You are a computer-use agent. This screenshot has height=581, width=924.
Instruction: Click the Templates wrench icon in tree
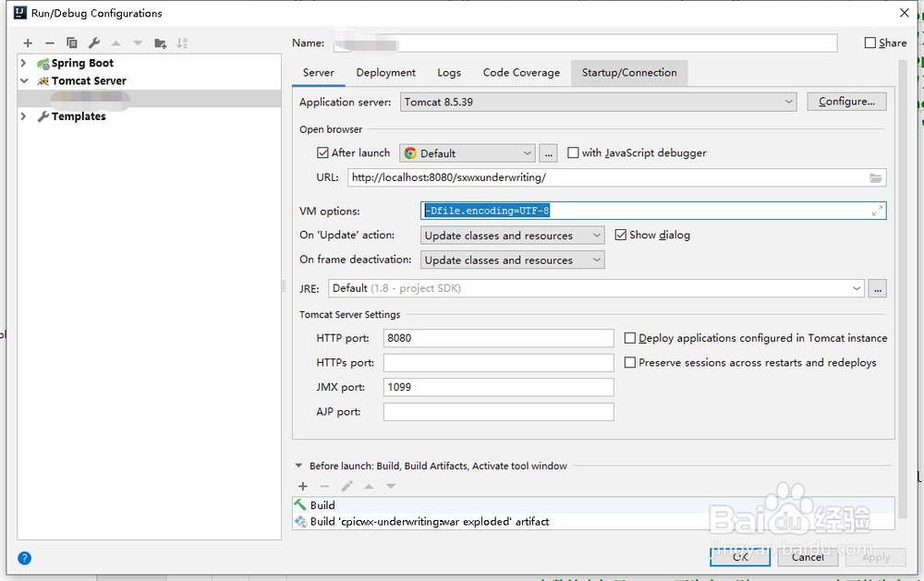click(43, 116)
